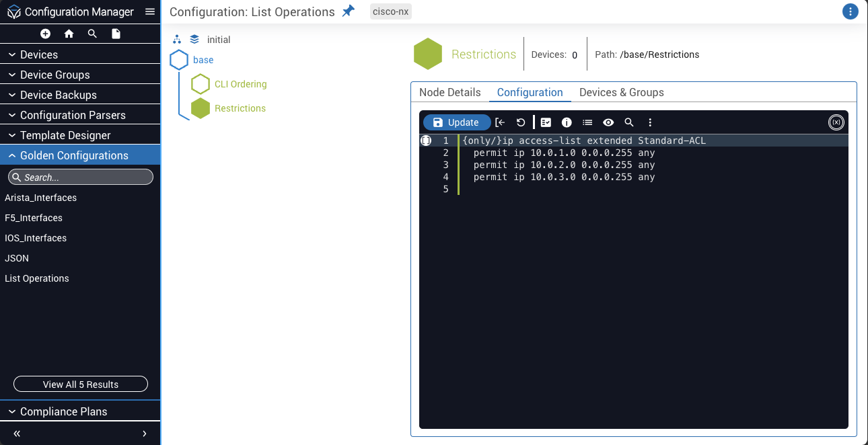The width and height of the screenshot is (868, 445).
Task: Switch to the Node Details tab
Action: [449, 92]
